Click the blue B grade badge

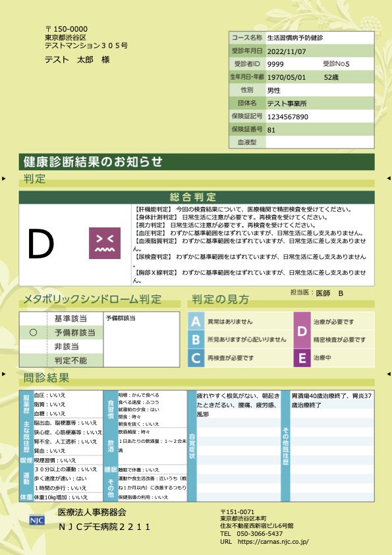[x=196, y=339]
